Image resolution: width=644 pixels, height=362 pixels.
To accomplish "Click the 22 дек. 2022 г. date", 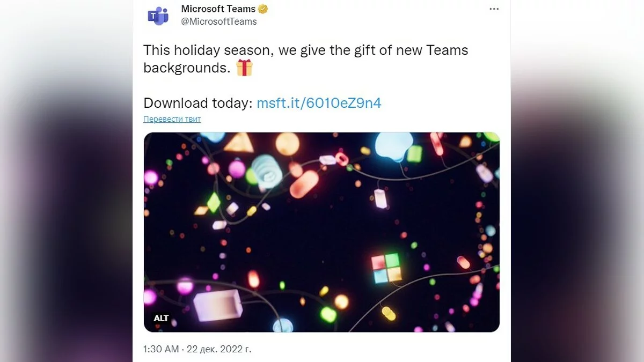I will point(218,349).
